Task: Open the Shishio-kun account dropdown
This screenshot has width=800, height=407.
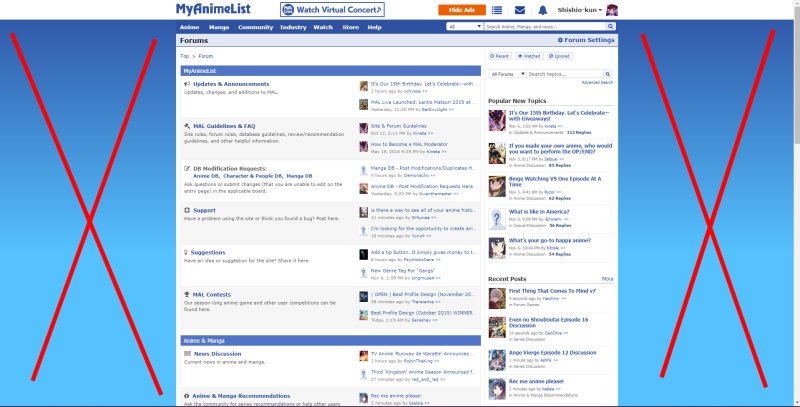Action: point(580,10)
